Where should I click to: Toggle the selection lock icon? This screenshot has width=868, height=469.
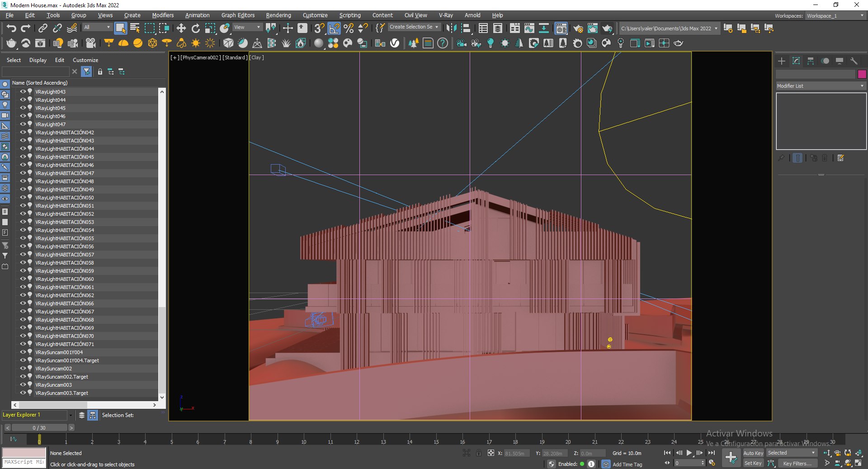(x=479, y=453)
